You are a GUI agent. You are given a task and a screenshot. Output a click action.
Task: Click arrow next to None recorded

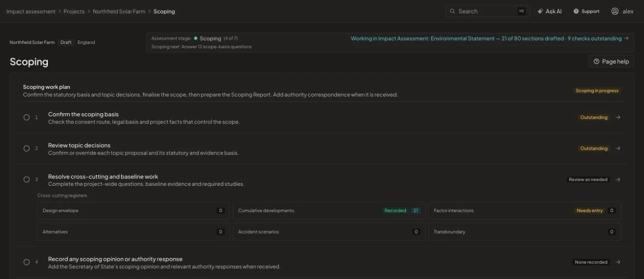coord(618,262)
